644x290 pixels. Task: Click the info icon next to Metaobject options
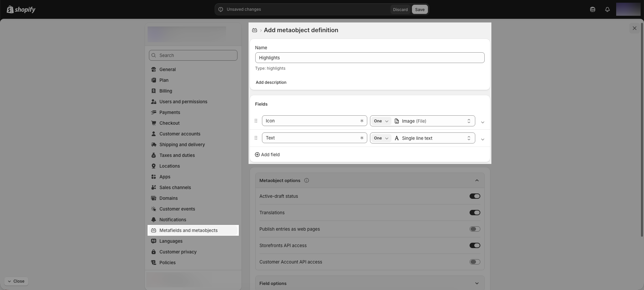click(x=306, y=180)
